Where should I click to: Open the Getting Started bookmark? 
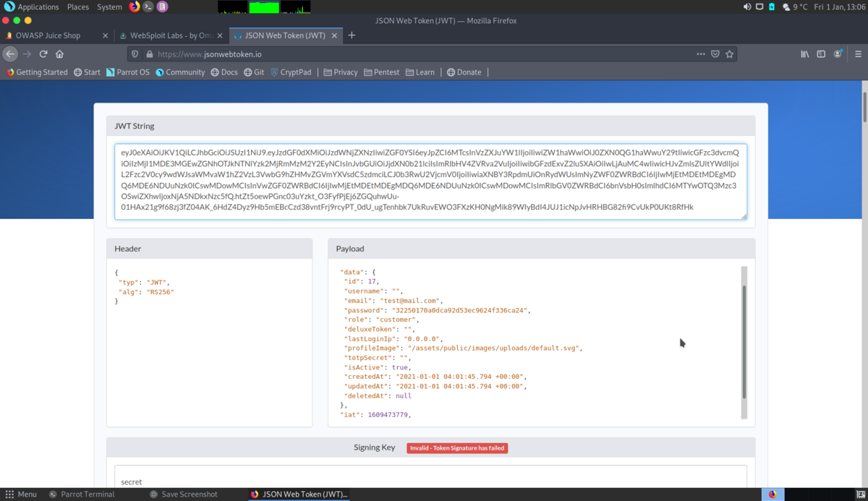coord(37,72)
